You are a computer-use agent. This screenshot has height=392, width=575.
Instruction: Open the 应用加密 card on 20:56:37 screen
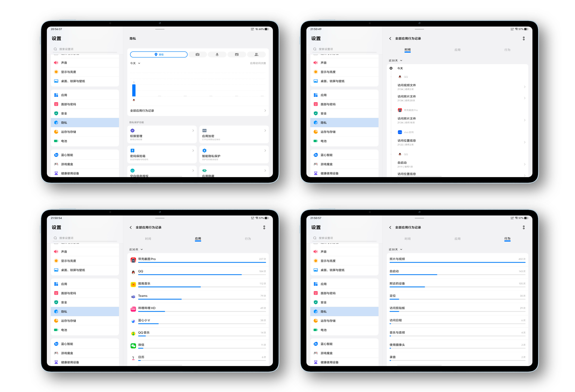[234, 134]
